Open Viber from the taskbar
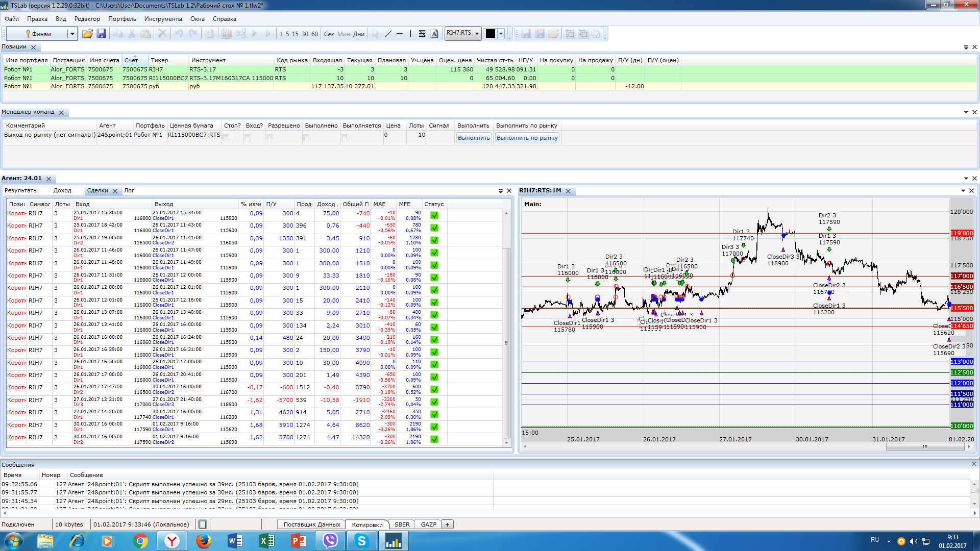This screenshot has height=551, width=980. click(330, 541)
